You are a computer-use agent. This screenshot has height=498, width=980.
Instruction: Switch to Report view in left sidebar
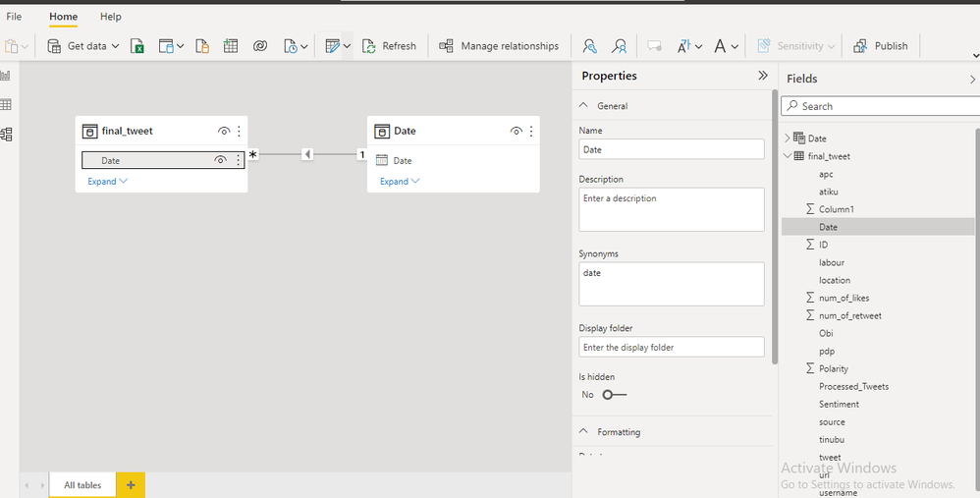tap(6, 76)
